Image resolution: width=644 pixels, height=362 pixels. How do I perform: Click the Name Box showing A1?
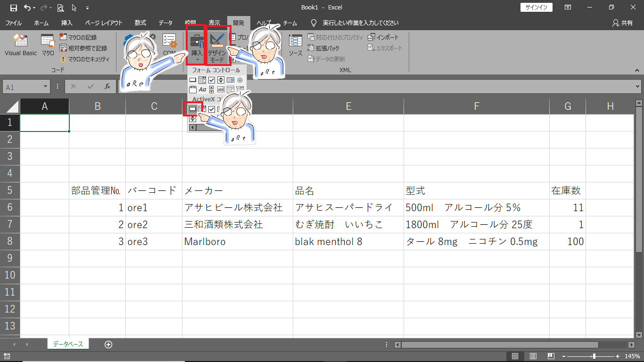[23, 87]
